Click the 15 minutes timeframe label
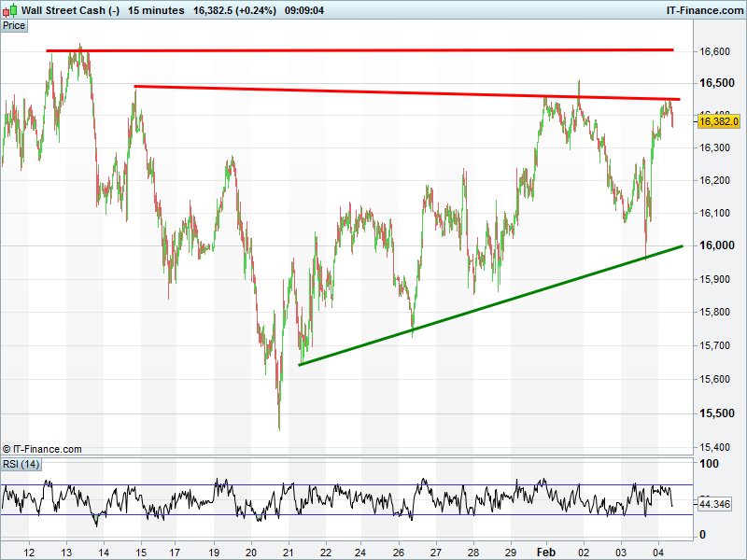Screen dimensions: 747x560 coord(156,10)
